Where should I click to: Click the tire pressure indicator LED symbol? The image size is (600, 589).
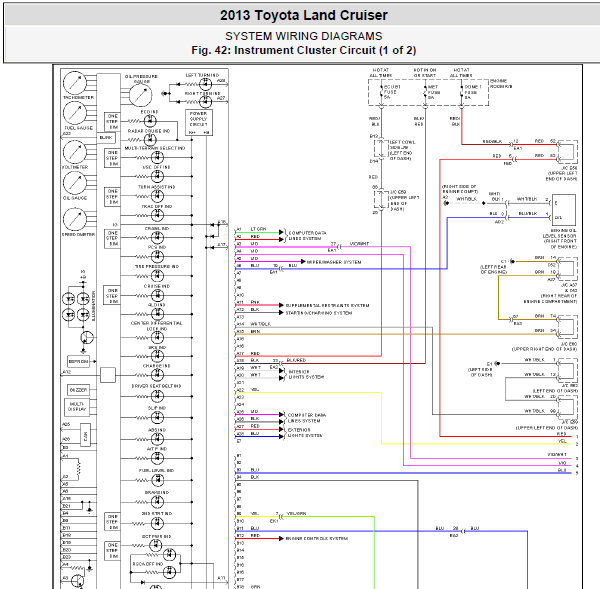[157, 276]
